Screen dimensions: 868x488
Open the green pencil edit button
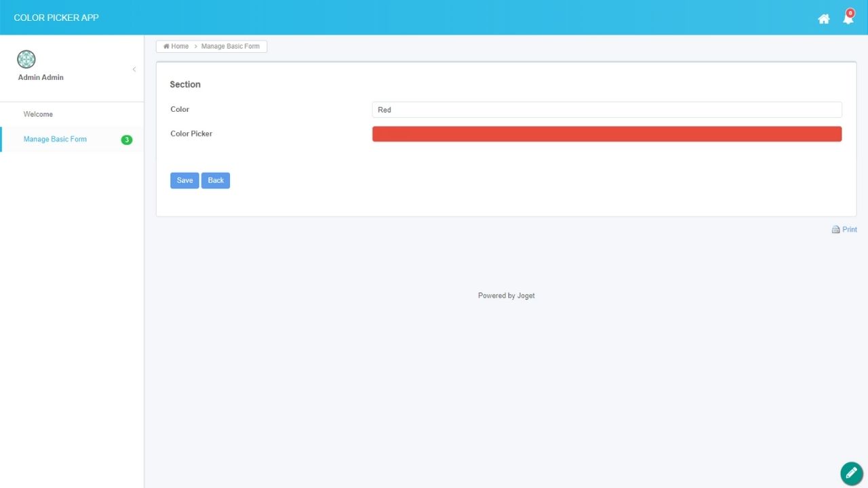tap(852, 473)
